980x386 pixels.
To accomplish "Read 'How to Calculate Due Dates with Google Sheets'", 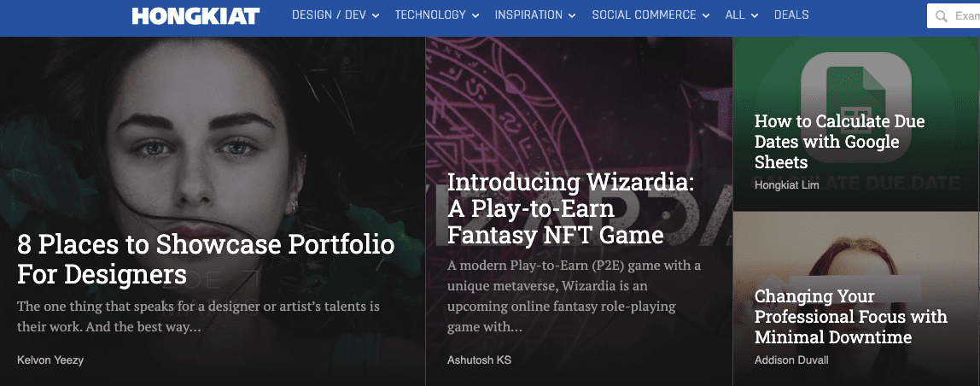I will click(x=839, y=142).
